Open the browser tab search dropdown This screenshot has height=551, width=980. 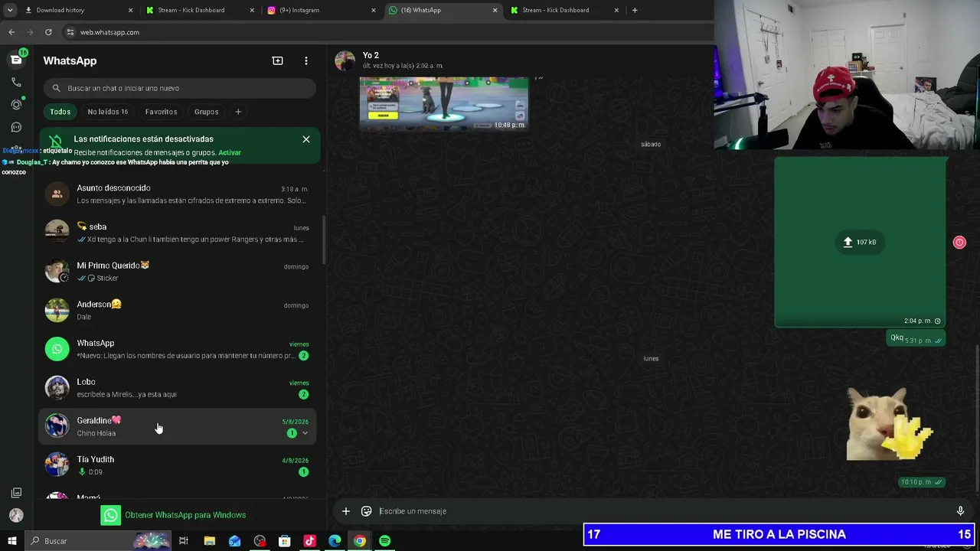click(x=10, y=10)
